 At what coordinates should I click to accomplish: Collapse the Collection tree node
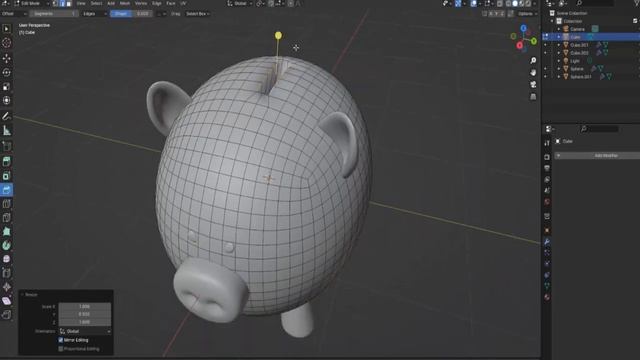point(552,21)
